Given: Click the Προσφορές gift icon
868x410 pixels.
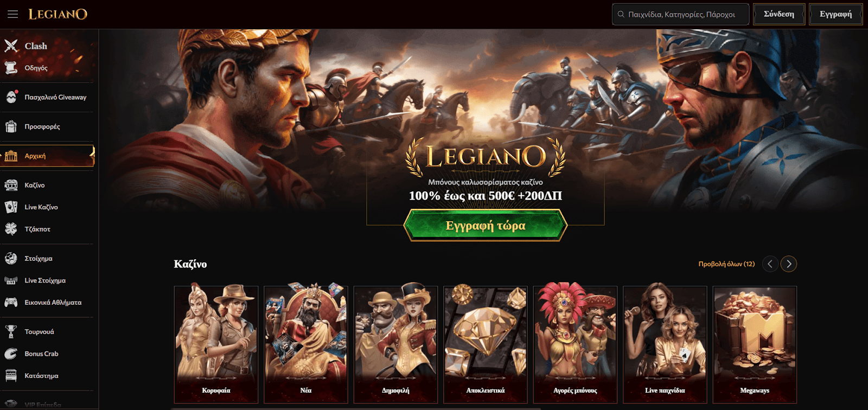Looking at the screenshot, I should click(x=11, y=126).
